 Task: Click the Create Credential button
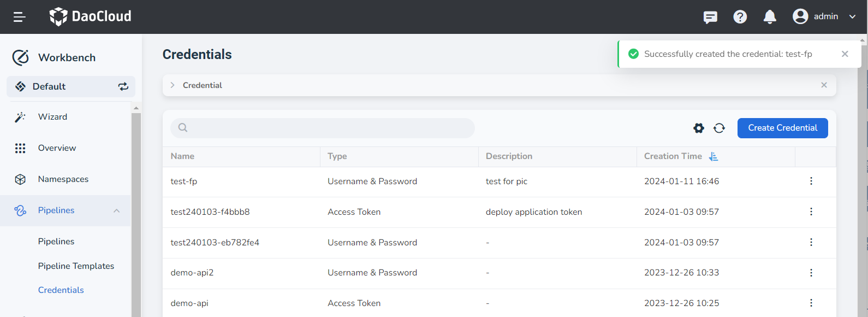(782, 128)
